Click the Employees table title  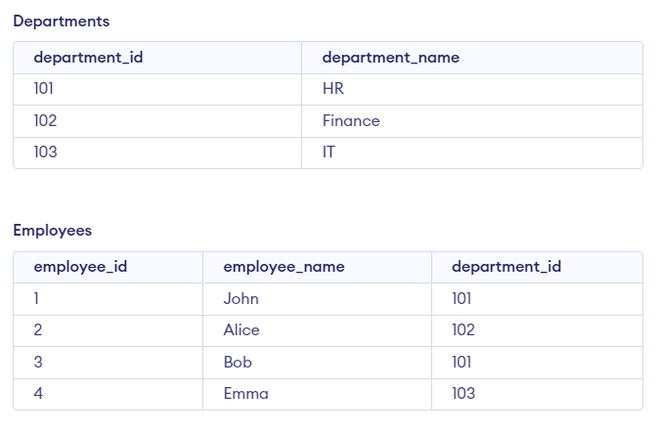point(52,230)
